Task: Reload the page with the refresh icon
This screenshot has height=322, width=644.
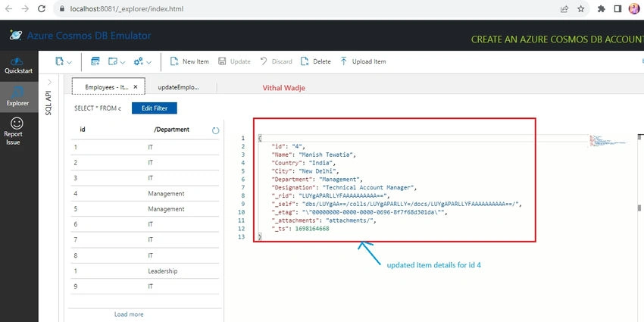Action: click(42, 8)
